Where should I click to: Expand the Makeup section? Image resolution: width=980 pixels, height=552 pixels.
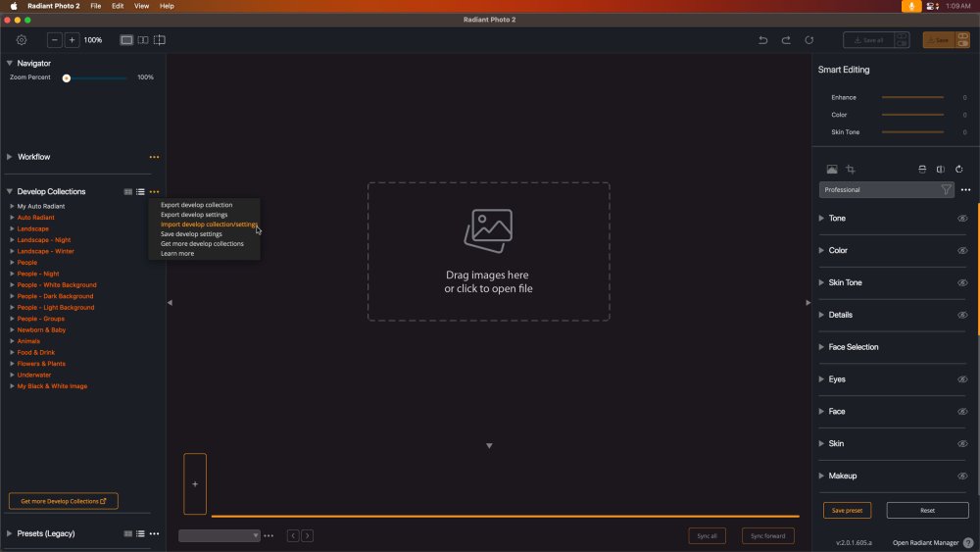click(821, 476)
